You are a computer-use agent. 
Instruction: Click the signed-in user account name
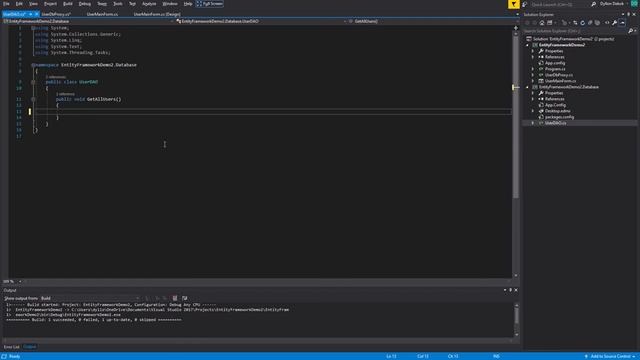tap(612, 4)
